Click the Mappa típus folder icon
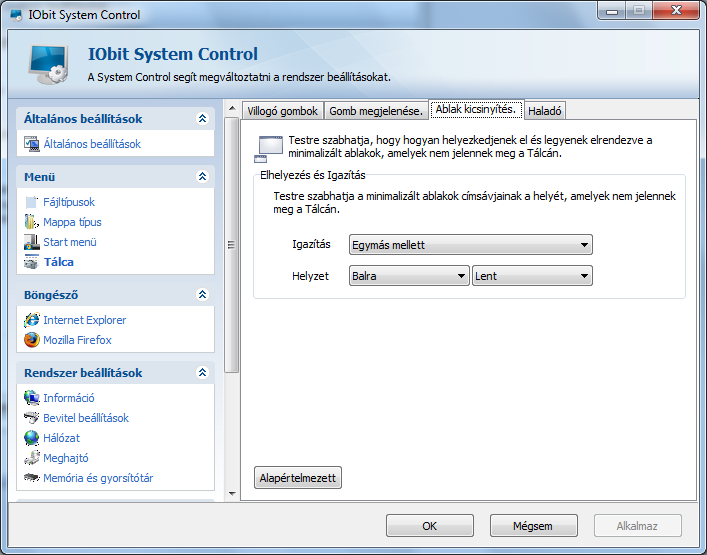707x555 pixels. click(32, 222)
